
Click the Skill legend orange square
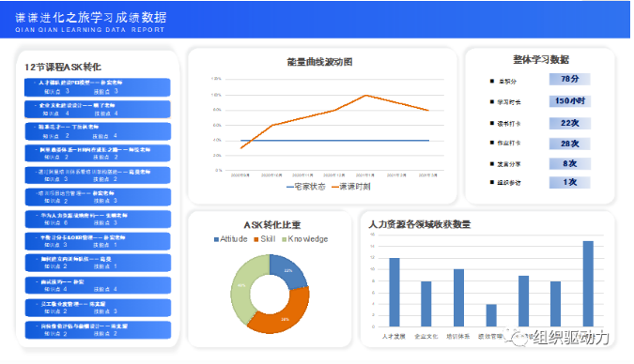click(x=255, y=239)
